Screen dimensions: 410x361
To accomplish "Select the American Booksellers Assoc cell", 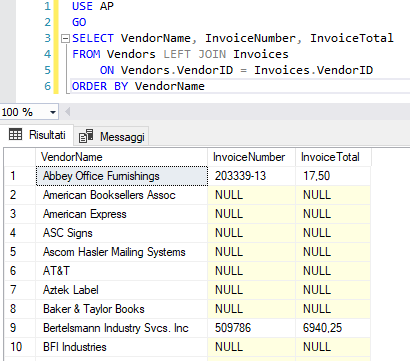I will (122, 195).
